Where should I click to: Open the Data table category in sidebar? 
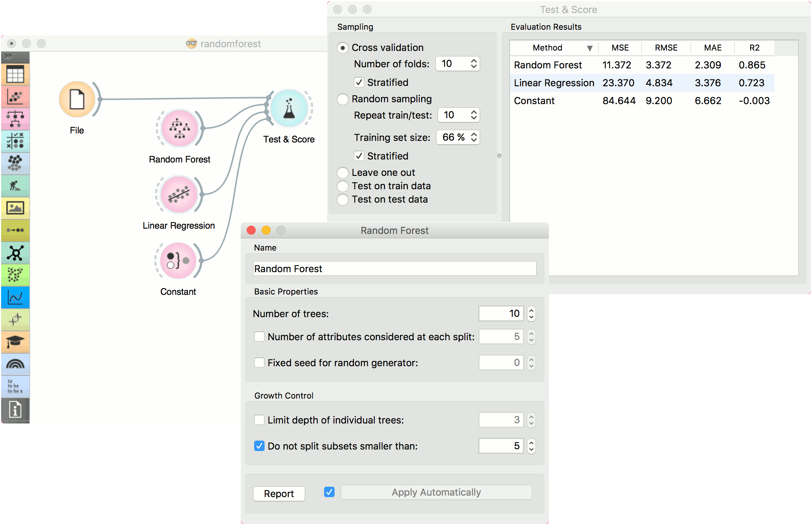pyautogui.click(x=15, y=75)
